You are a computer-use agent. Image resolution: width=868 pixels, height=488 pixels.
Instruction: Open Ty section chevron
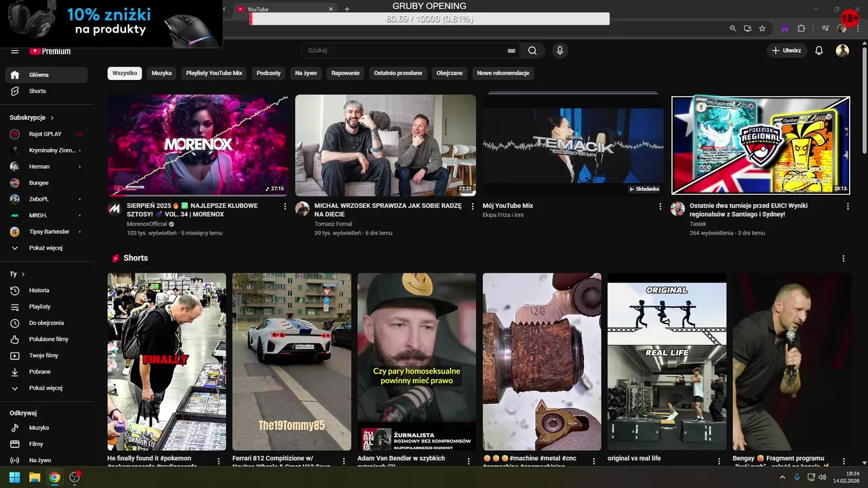(23, 274)
